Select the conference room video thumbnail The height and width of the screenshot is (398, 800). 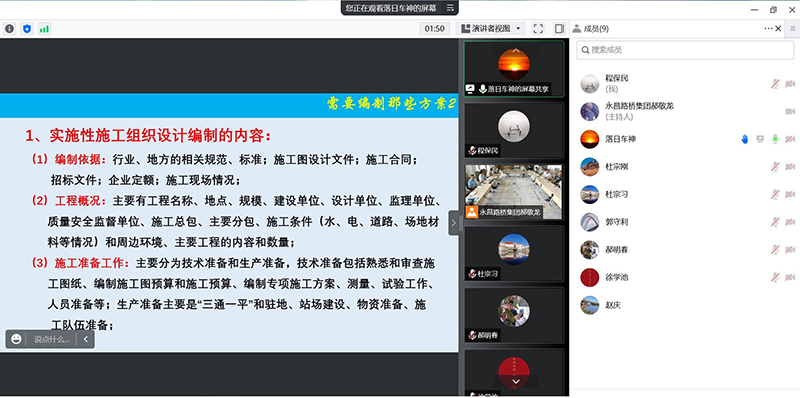pyautogui.click(x=514, y=192)
